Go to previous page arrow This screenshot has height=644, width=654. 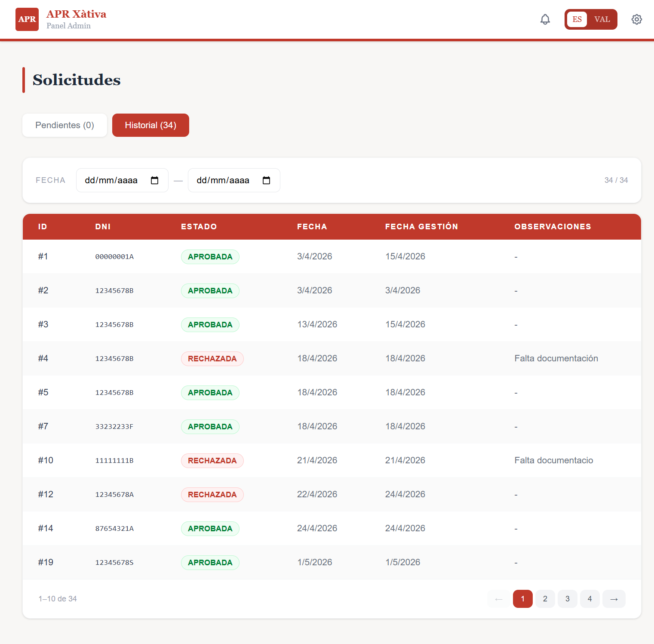pyautogui.click(x=499, y=599)
